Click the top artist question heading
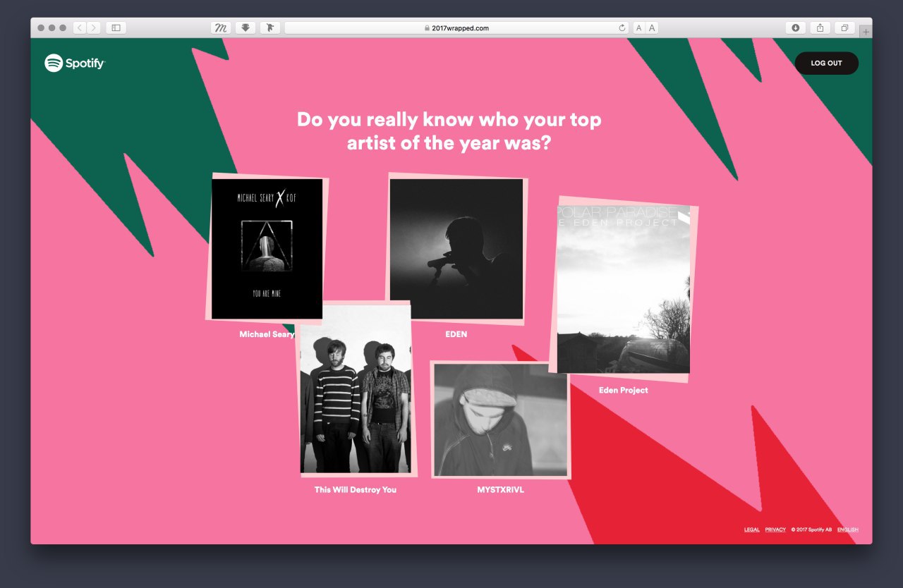This screenshot has width=903, height=588. coord(449,130)
